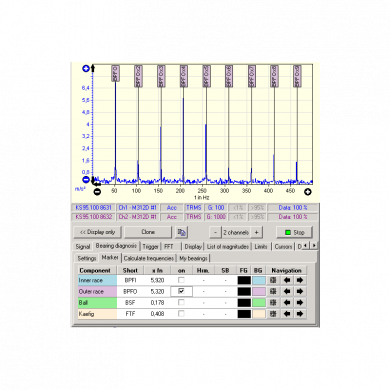Image resolution: width=390 pixels, height=390 pixels.
Task: Enable the Ball BSF marker checkbox
Action: pos(181,302)
